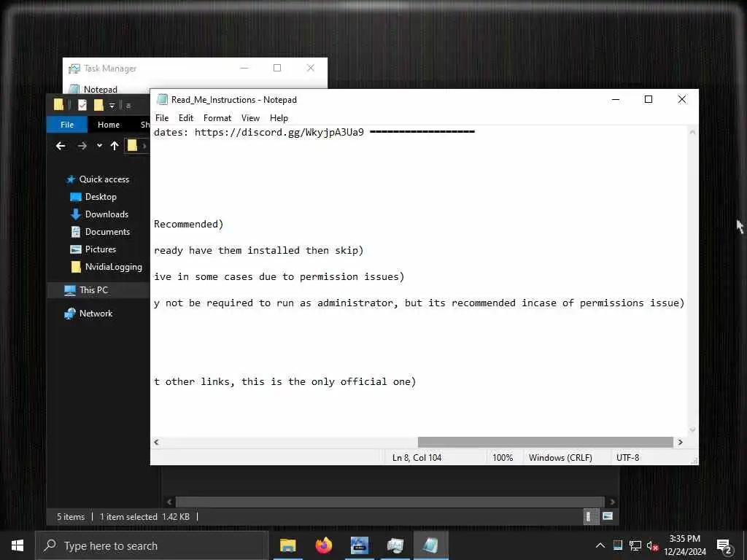Click Properties quick access toolbar icon

pos(82,105)
